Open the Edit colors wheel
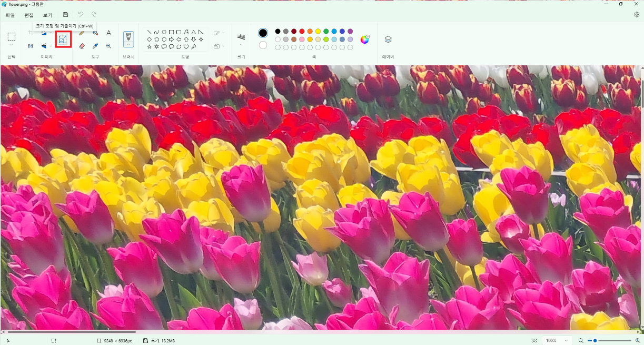 click(x=364, y=40)
